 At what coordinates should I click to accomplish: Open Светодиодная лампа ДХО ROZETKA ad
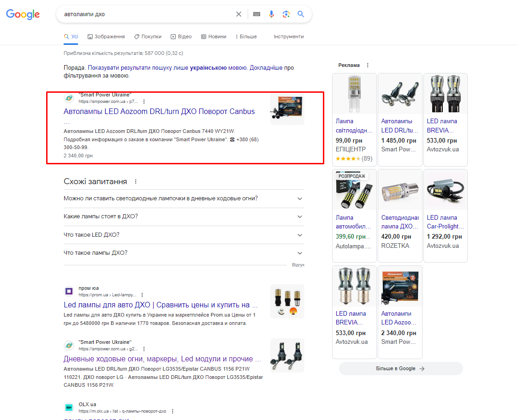click(400, 216)
